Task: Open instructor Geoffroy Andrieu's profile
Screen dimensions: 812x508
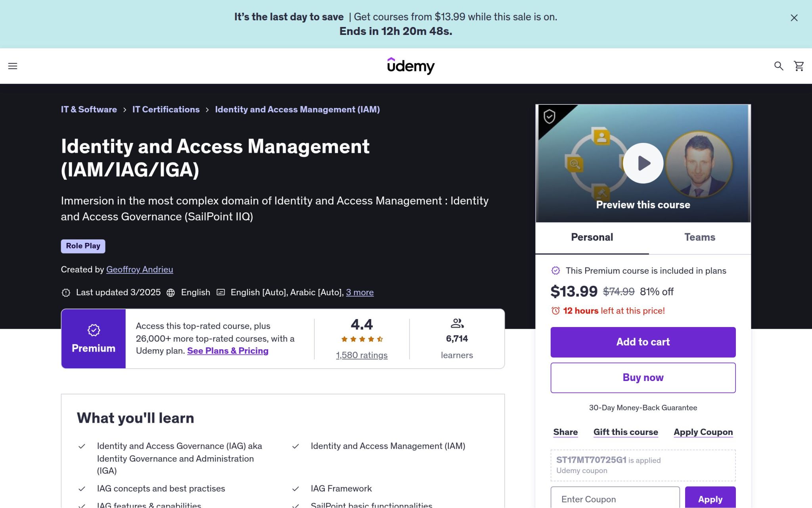Action: pos(140,269)
